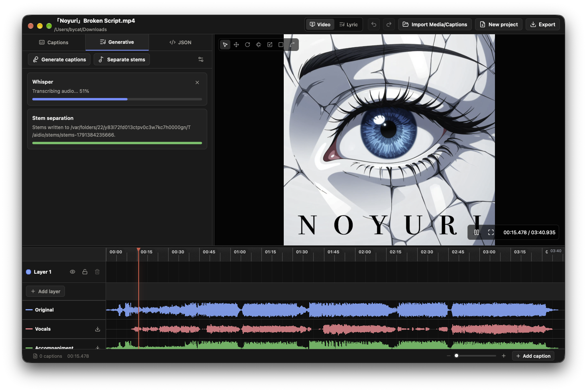
Task: Hide Layer 1 with eye icon
Action: (73, 272)
